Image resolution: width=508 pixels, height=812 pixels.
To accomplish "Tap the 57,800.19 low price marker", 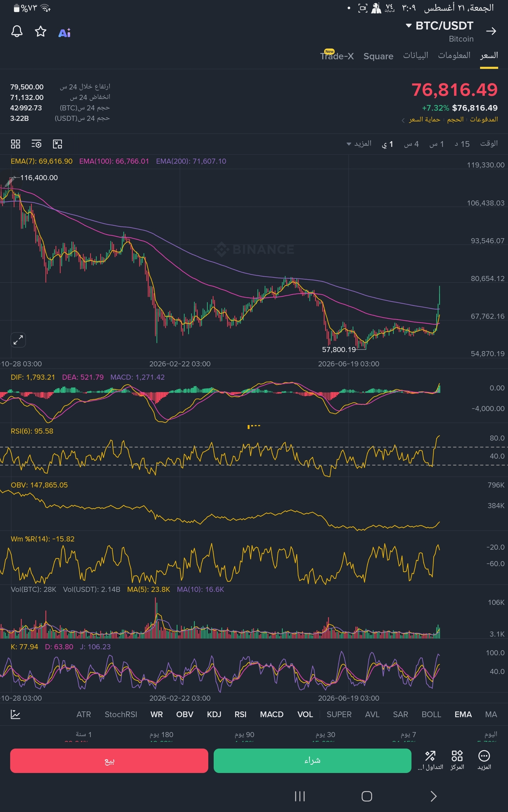I will [339, 350].
